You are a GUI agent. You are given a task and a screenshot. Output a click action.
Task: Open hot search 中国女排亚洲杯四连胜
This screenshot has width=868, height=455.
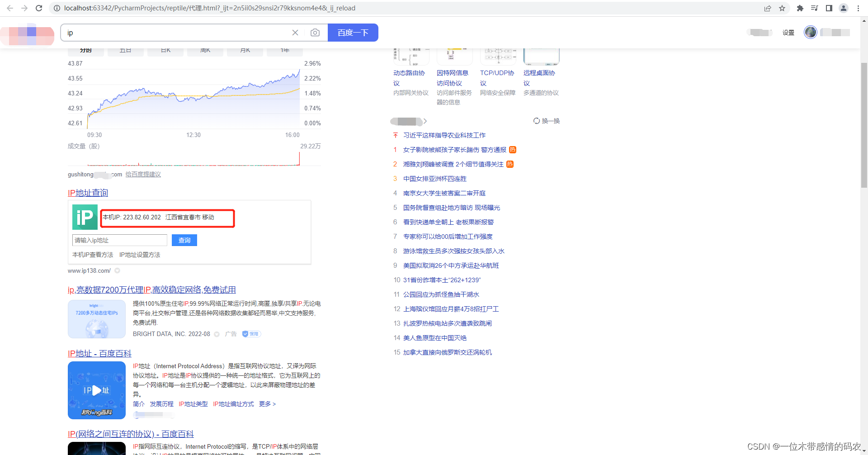[435, 179]
